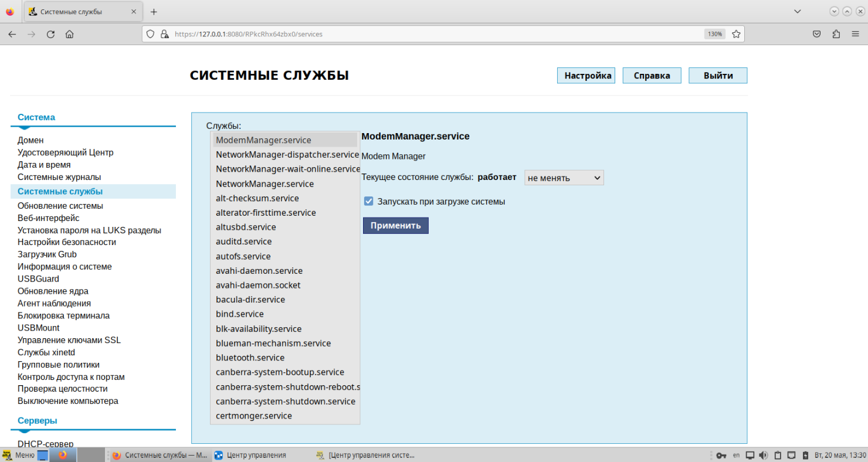Bookmark this page with the star icon
This screenshot has height=462, width=868.
click(736, 34)
